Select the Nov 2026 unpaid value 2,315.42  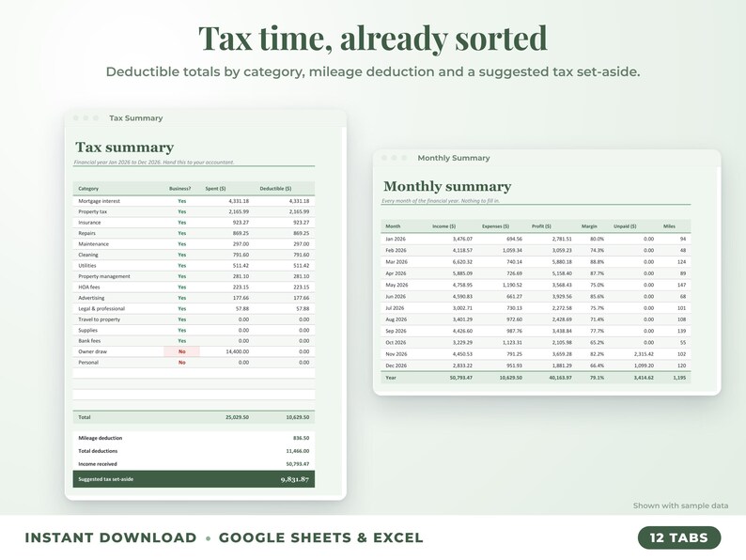[644, 354]
